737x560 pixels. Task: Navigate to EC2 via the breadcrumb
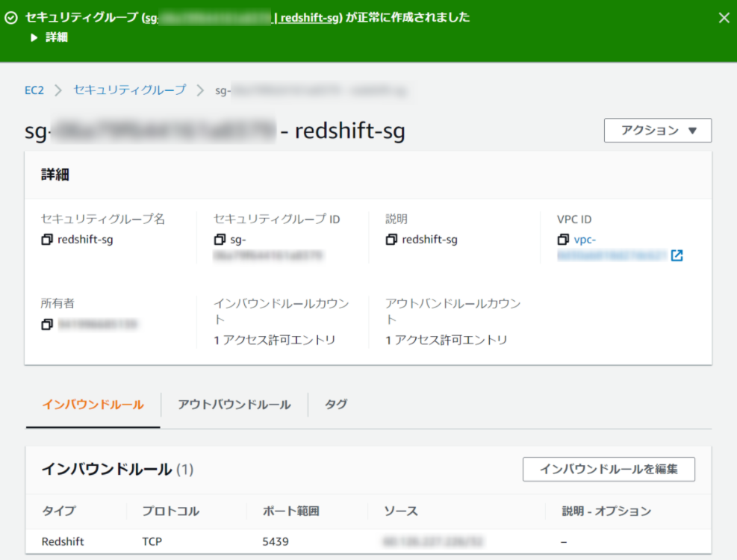(x=34, y=90)
